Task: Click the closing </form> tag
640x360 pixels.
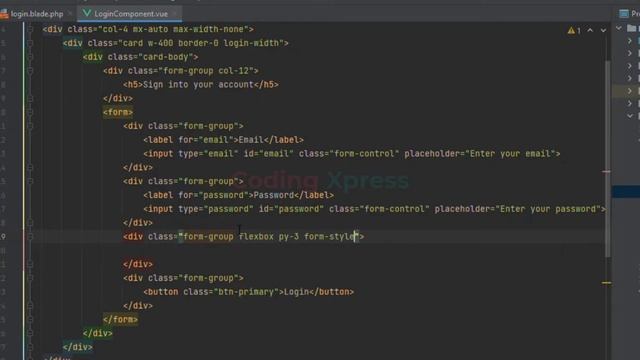Action: (120, 320)
